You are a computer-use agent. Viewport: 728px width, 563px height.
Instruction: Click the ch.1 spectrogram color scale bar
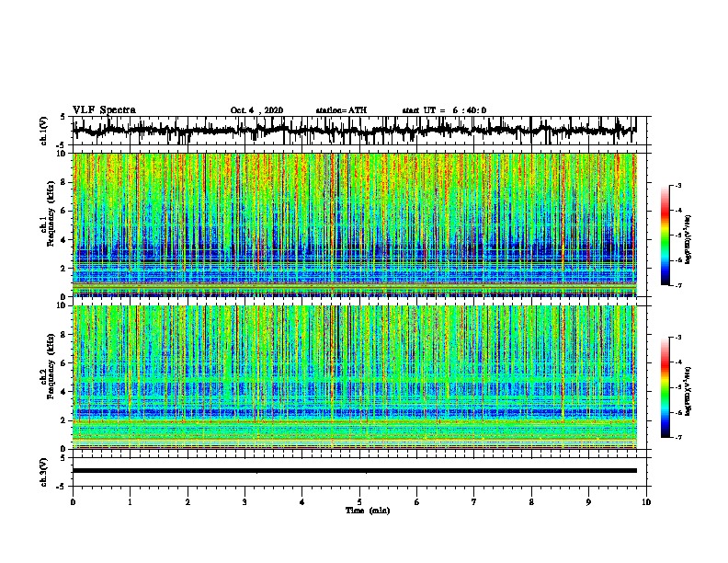(x=665, y=236)
